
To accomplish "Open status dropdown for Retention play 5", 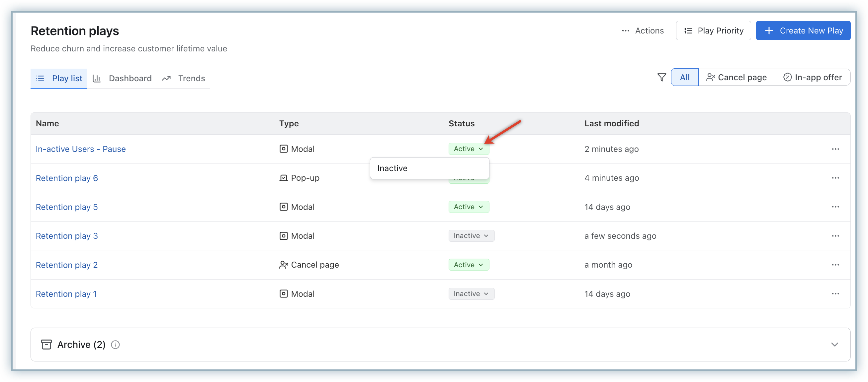I will click(469, 207).
